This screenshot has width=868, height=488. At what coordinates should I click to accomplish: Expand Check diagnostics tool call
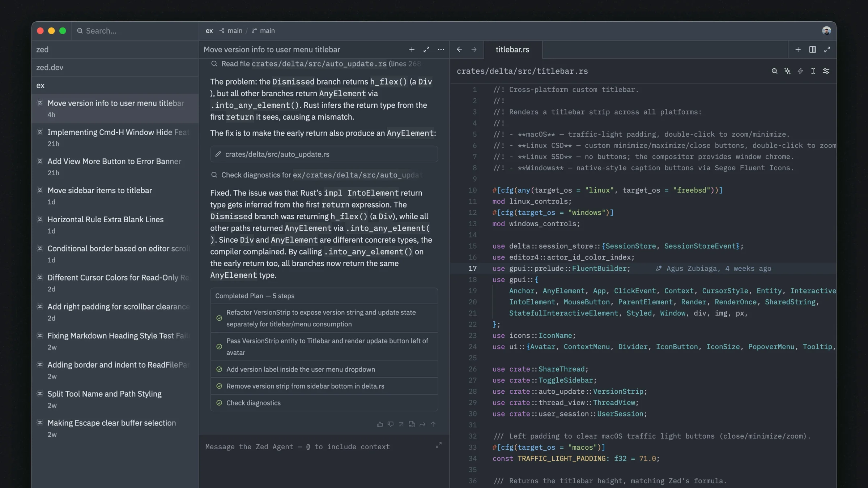[x=317, y=175]
